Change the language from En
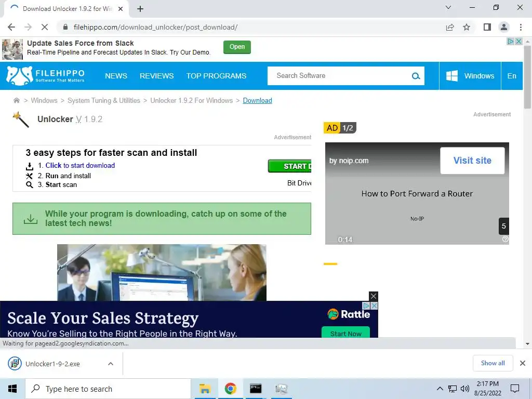Screen dimensions: 532x399 pos(512,76)
